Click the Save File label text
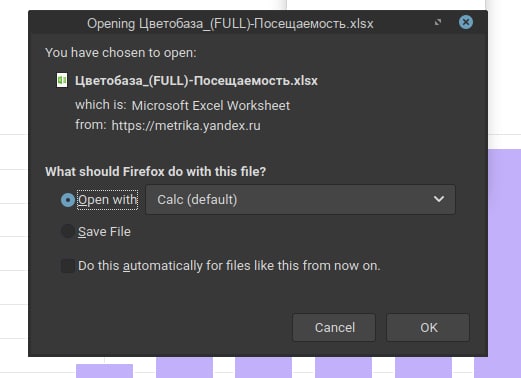Viewport: 521px width, 378px height. pos(104,232)
